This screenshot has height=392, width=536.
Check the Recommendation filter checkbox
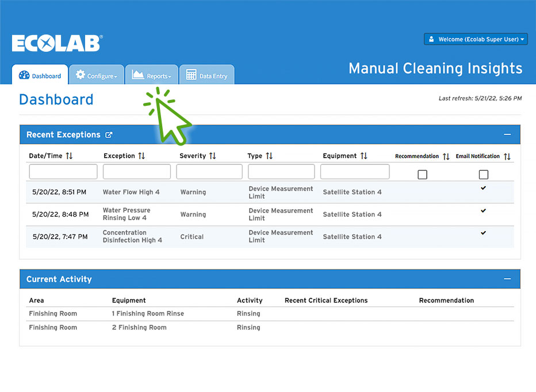click(422, 174)
